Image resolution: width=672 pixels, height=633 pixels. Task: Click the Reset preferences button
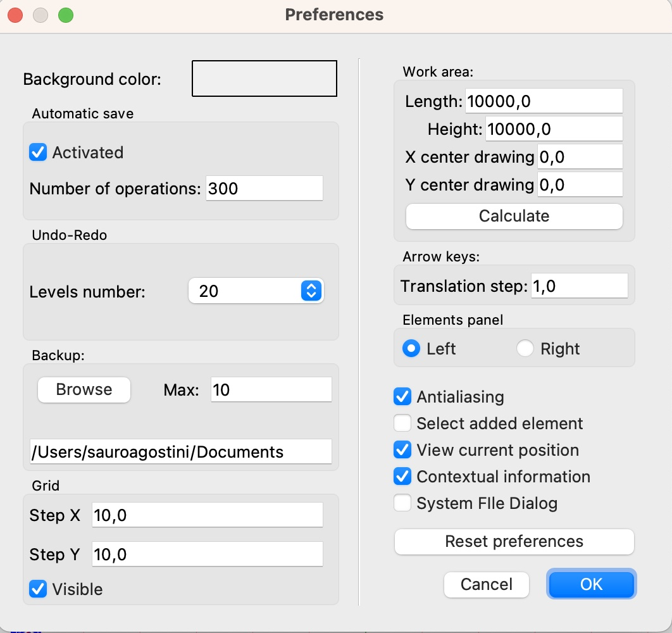click(514, 542)
